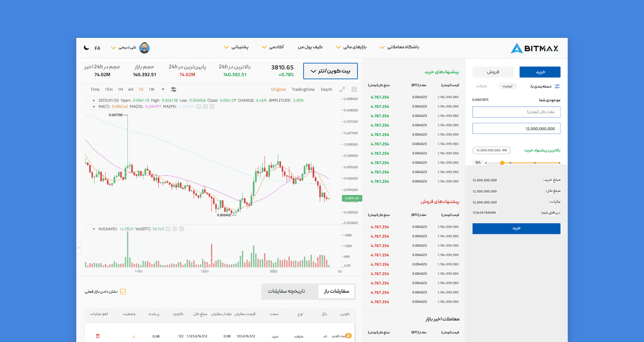Image resolution: width=644 pixels, height=342 pixels.
Task: Expand collapsed left side panel arrow
Action: pyautogui.click(x=78, y=248)
